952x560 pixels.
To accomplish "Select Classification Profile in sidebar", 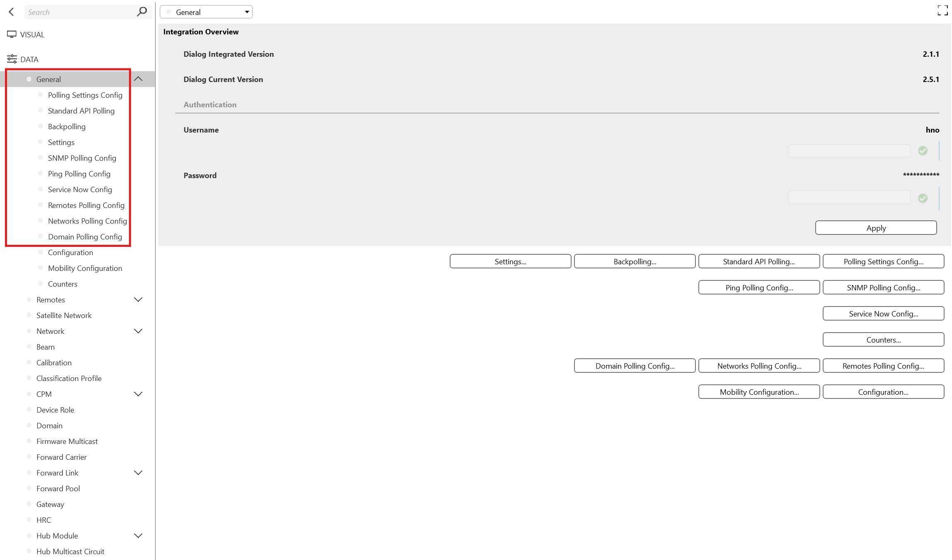I will point(69,378).
